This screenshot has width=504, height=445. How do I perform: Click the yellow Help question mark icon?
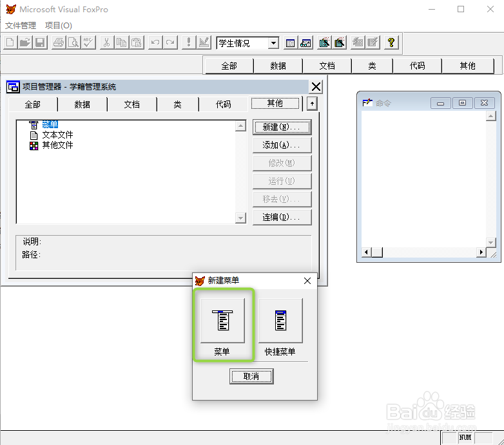(x=391, y=43)
